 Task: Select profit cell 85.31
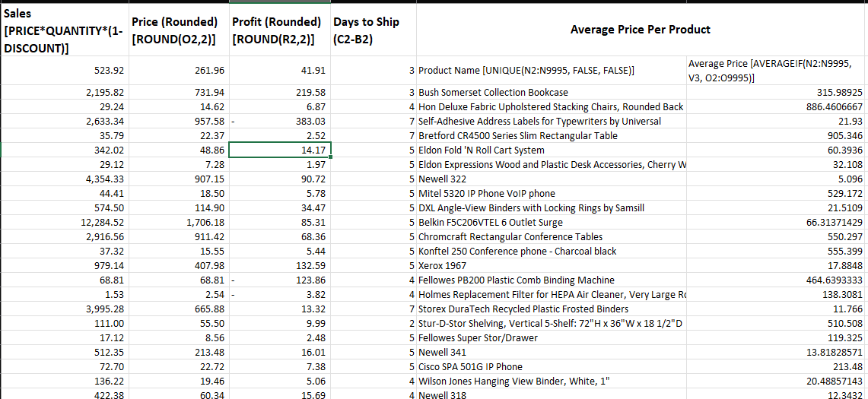(279, 222)
